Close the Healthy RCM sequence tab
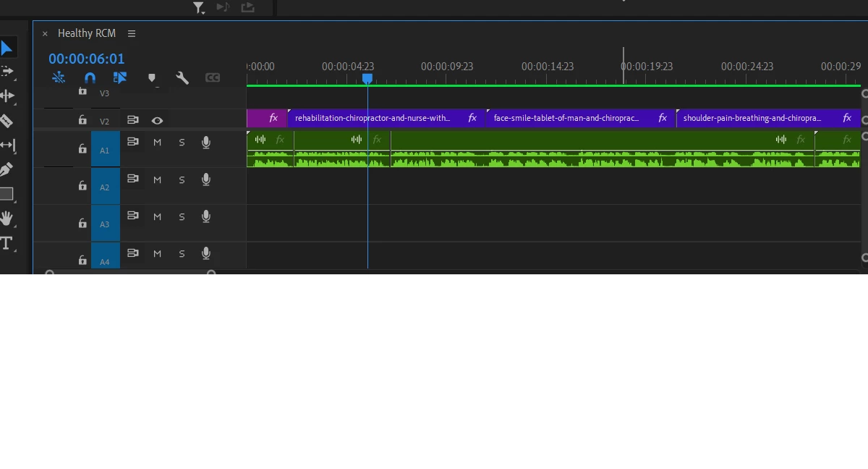 coord(45,33)
